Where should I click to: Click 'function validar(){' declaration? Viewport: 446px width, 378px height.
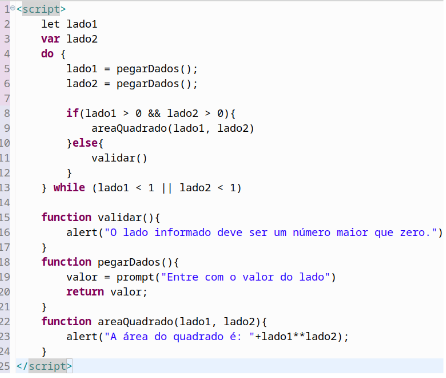[x=101, y=217]
